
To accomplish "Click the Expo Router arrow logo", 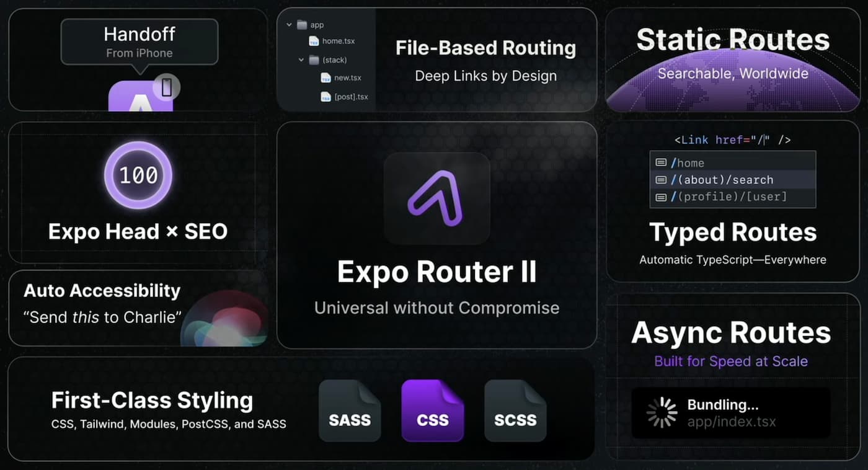I will 436,199.
